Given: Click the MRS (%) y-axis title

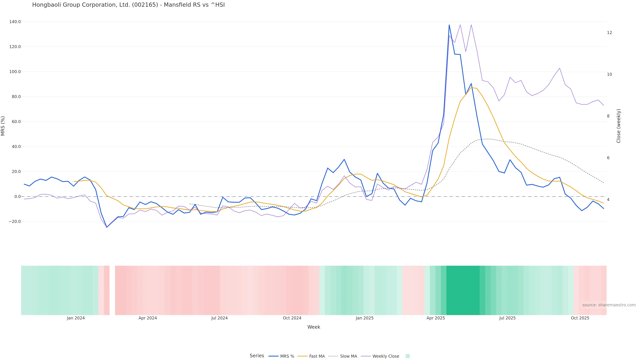Looking at the screenshot, I should [x=3, y=126].
